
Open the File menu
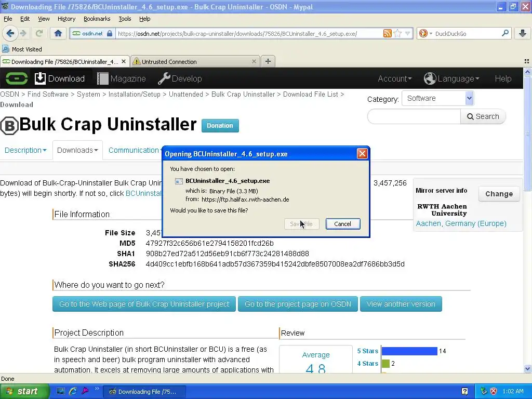(8, 19)
